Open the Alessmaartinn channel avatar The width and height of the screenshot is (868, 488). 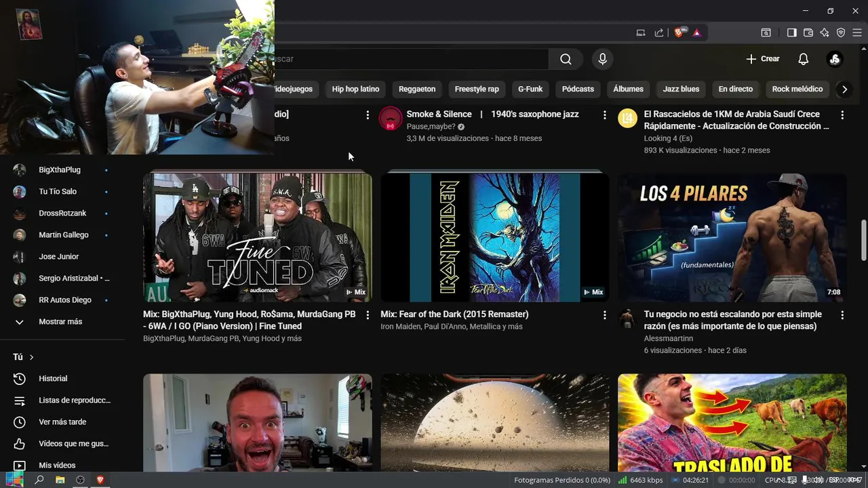coord(628,319)
